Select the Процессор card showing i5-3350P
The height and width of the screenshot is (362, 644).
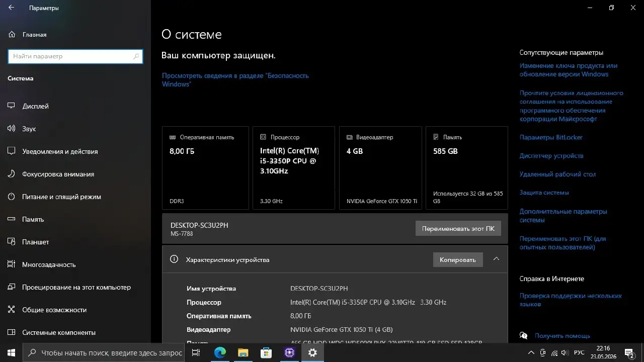pos(294,168)
